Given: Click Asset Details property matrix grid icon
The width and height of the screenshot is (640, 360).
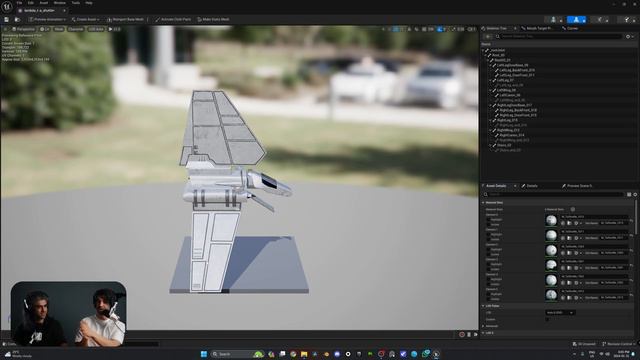Looking at the screenshot, I should coord(629,194).
